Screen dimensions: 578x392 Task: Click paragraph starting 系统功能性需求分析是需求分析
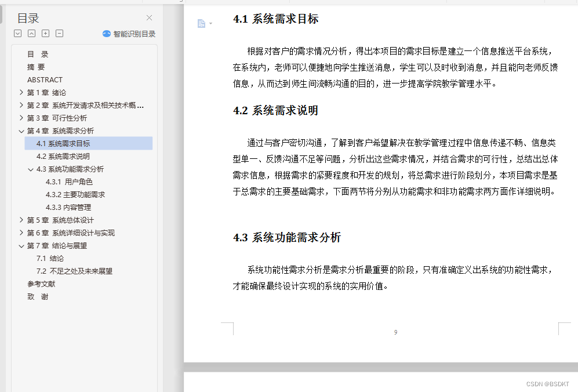point(393,278)
